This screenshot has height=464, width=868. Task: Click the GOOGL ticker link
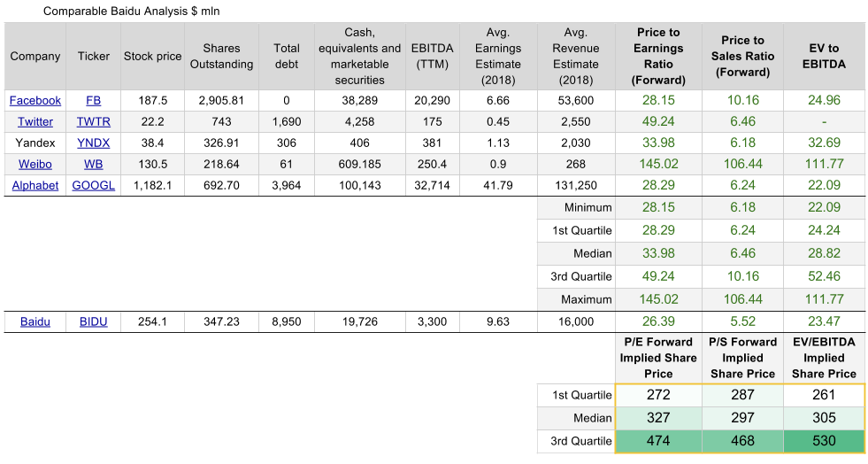(93, 185)
